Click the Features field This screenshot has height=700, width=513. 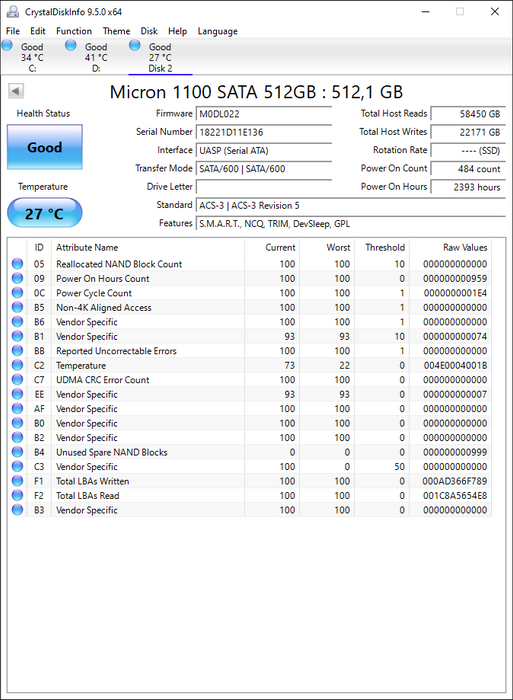tap(350, 224)
